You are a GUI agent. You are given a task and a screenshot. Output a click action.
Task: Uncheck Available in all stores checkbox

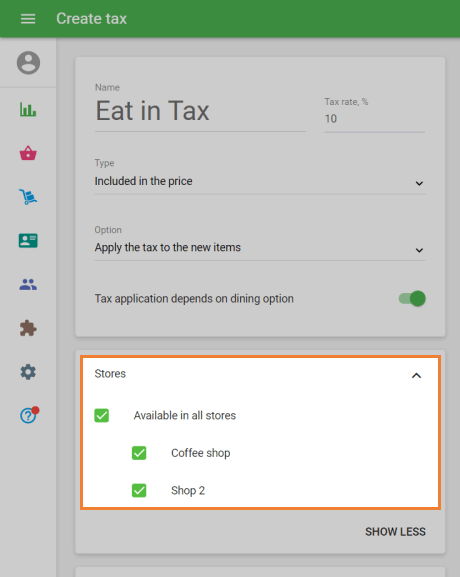[x=102, y=415]
